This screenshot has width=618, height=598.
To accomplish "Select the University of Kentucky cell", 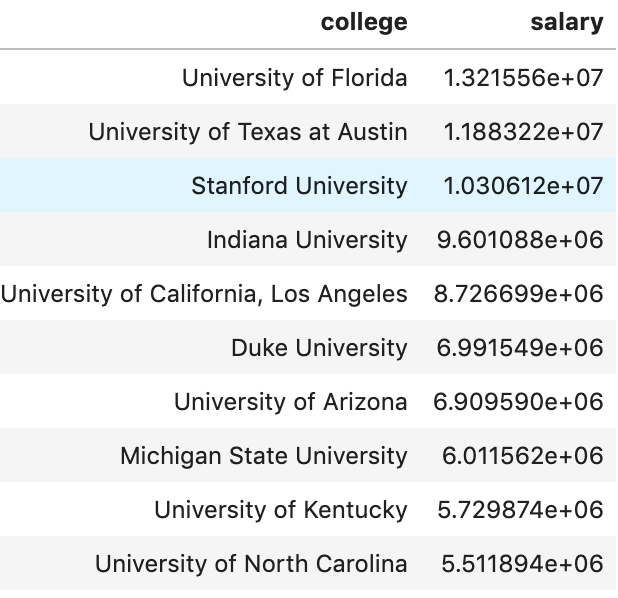I will (281, 510).
